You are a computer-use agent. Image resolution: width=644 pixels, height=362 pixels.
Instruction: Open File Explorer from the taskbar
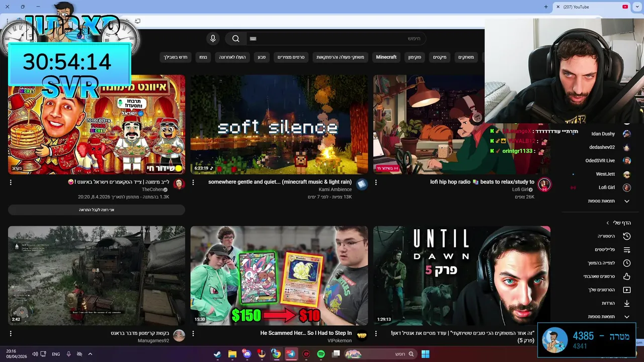(x=232, y=354)
